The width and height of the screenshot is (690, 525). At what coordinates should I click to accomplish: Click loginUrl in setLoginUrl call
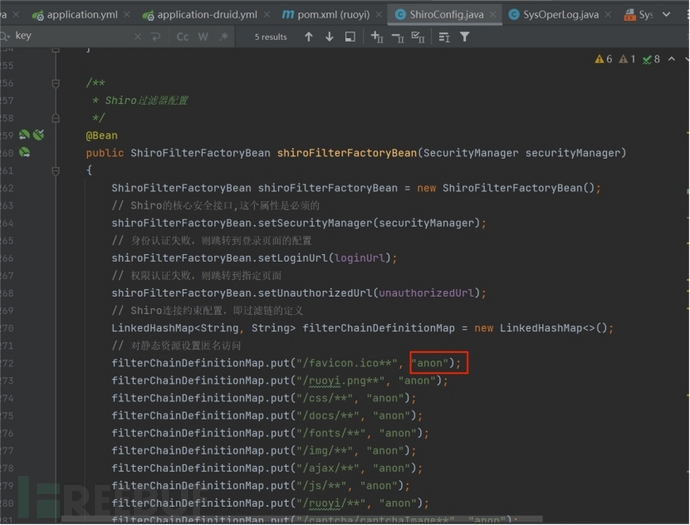[x=360, y=258]
